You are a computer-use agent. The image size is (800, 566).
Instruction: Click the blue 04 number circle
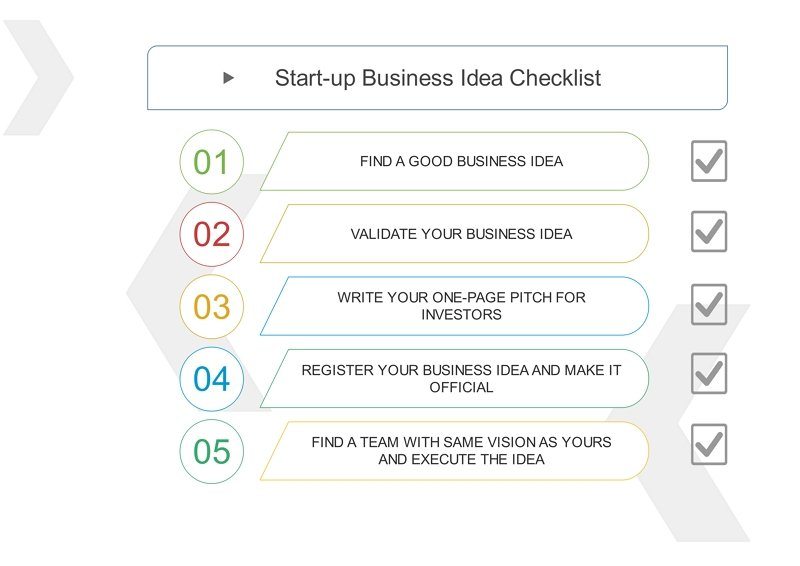[212, 379]
